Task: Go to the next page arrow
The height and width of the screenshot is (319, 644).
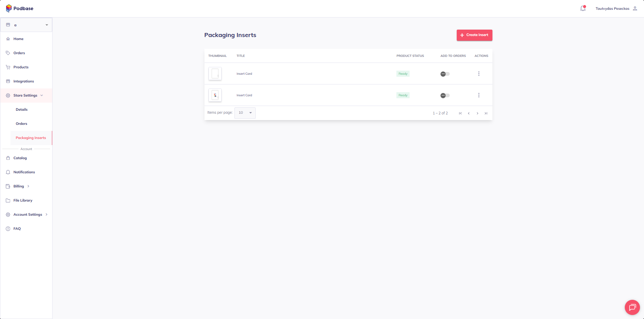Action: 477,113
